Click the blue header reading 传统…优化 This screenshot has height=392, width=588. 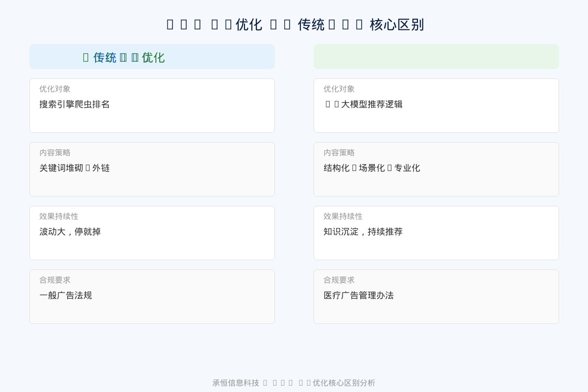click(x=152, y=57)
